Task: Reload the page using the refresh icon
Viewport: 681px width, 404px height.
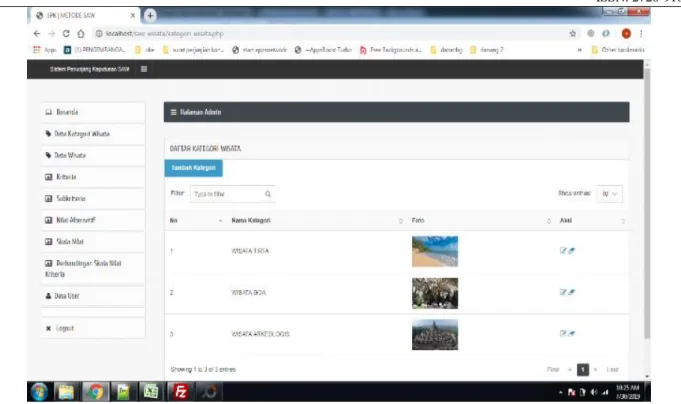Action: (66, 33)
